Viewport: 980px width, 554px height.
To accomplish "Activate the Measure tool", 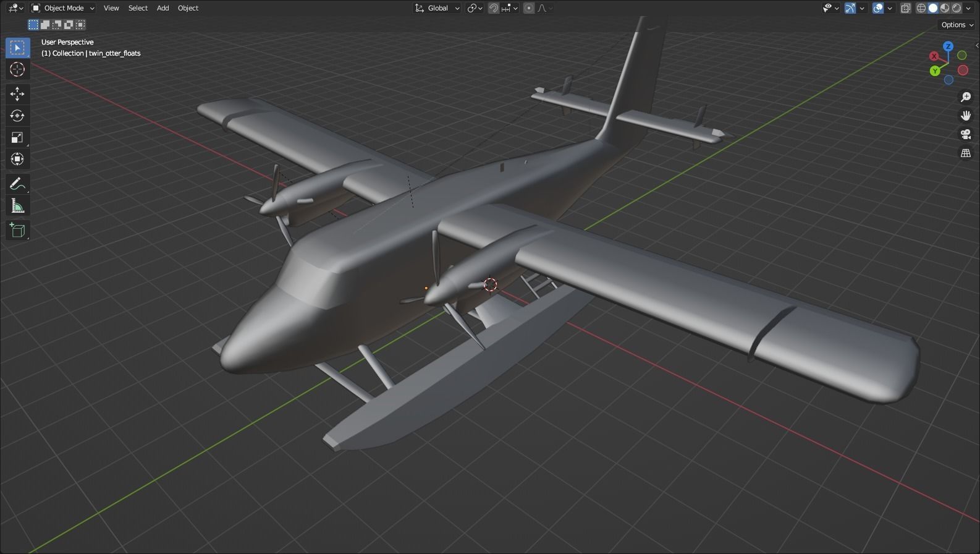I will coord(17,206).
